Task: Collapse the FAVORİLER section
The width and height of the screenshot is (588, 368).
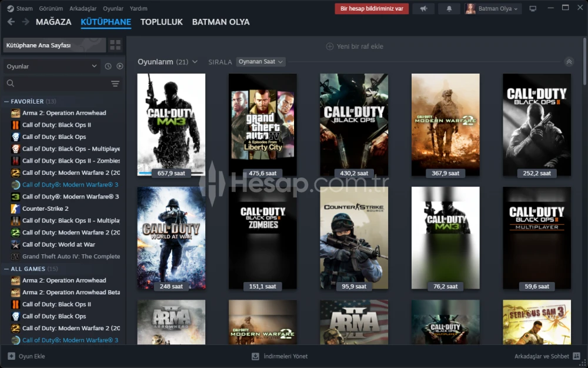Action: point(5,100)
